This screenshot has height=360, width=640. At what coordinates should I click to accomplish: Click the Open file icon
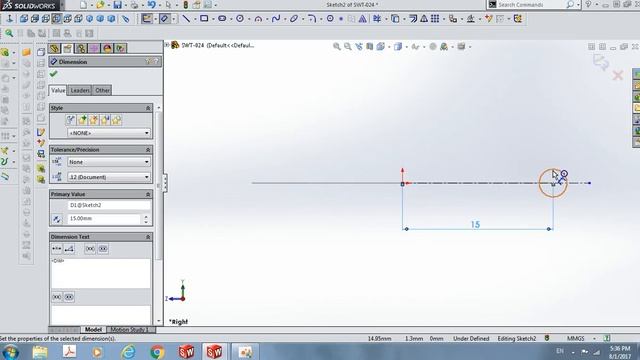point(100,5)
